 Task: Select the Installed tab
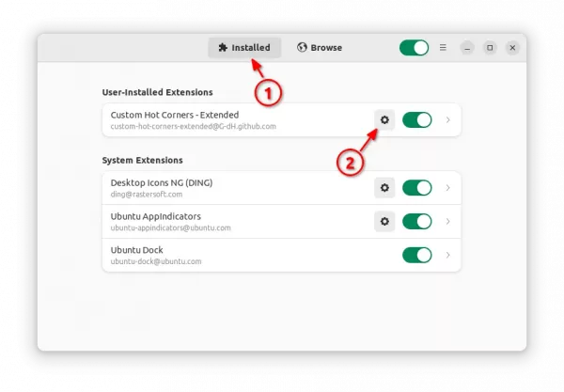tap(244, 47)
